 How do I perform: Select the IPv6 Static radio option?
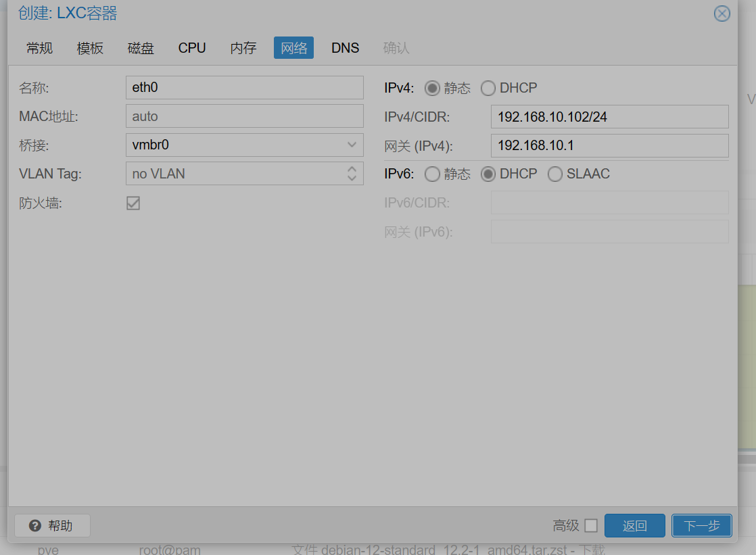(432, 174)
